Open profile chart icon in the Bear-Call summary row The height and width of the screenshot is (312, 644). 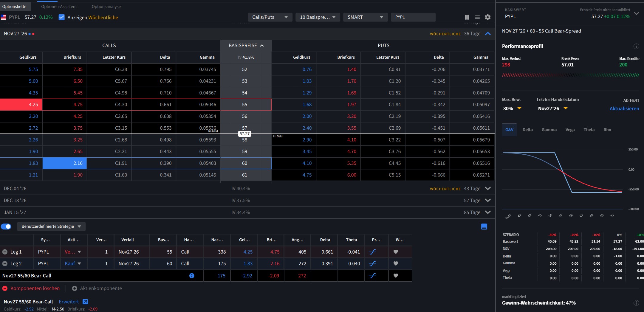(373, 276)
